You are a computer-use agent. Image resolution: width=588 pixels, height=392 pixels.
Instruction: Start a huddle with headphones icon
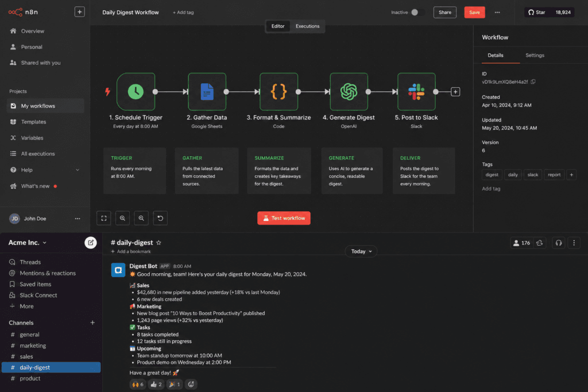click(x=558, y=243)
